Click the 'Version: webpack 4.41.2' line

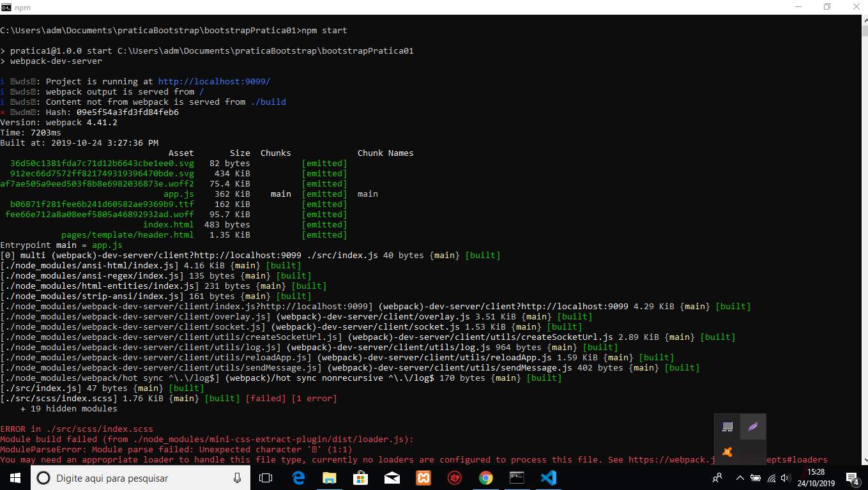click(59, 123)
